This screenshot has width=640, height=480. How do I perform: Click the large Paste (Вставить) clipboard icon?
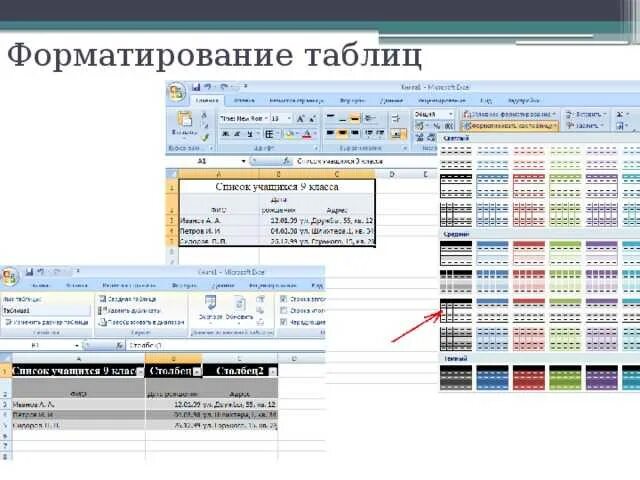pos(184,119)
